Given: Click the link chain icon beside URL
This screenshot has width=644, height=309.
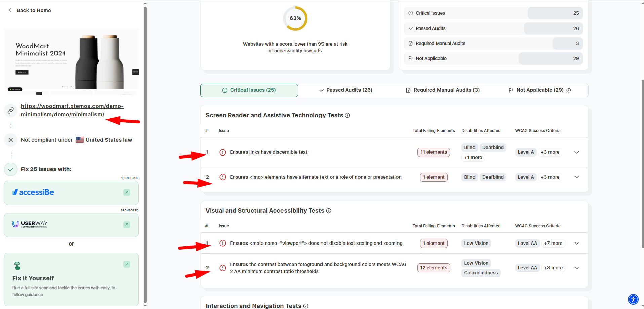Looking at the screenshot, I should click(x=11, y=111).
